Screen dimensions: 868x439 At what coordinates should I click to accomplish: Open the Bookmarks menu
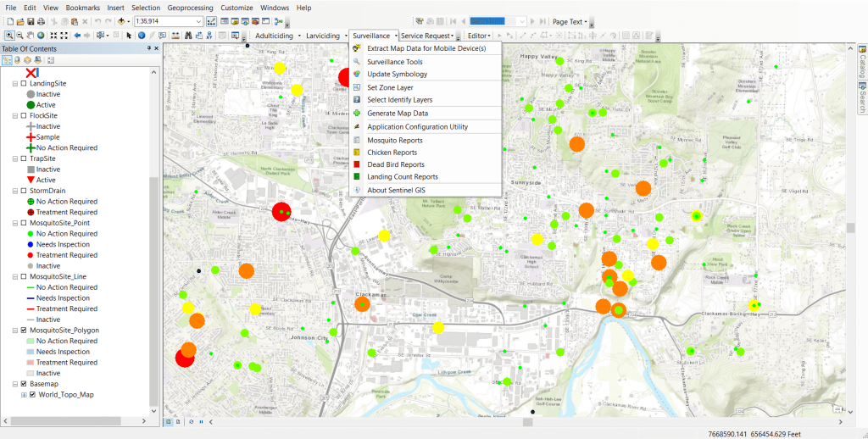click(x=82, y=8)
